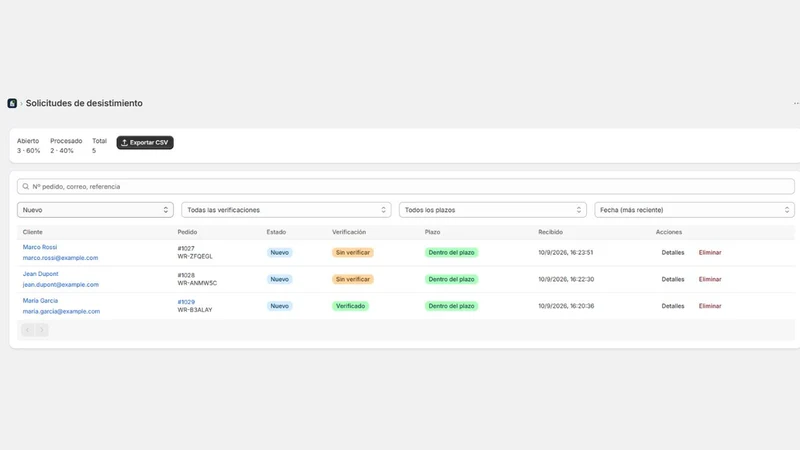
Task: Click Detalles for María García row
Action: (672, 306)
